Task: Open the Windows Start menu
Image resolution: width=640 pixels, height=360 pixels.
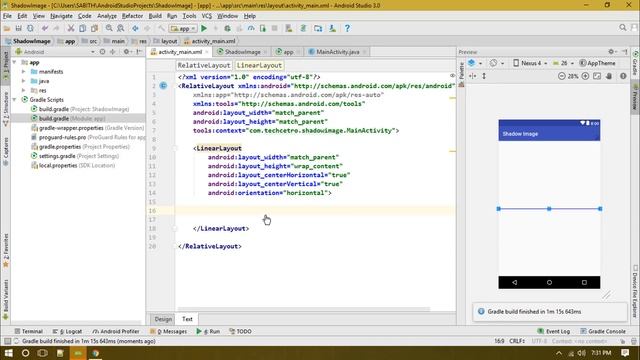Action: pos(8,353)
